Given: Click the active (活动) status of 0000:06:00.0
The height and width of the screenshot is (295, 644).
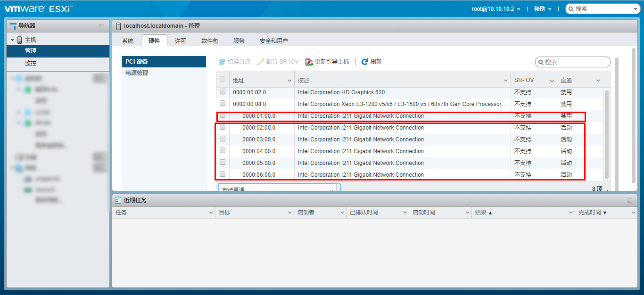Looking at the screenshot, I should point(566,175).
